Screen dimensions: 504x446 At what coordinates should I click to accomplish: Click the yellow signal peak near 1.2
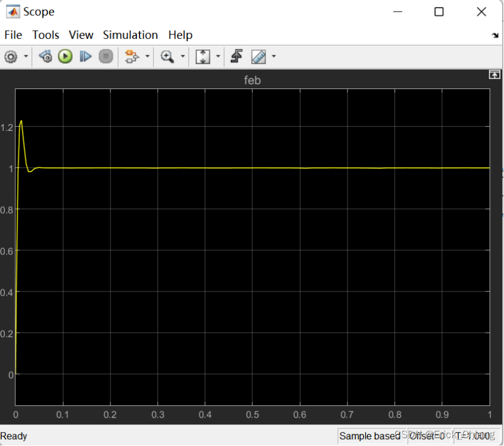pos(21,121)
